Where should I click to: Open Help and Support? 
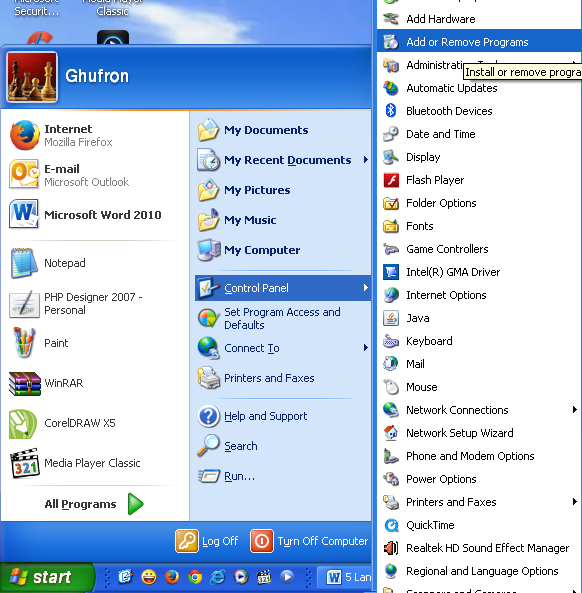pyautogui.click(x=282, y=416)
